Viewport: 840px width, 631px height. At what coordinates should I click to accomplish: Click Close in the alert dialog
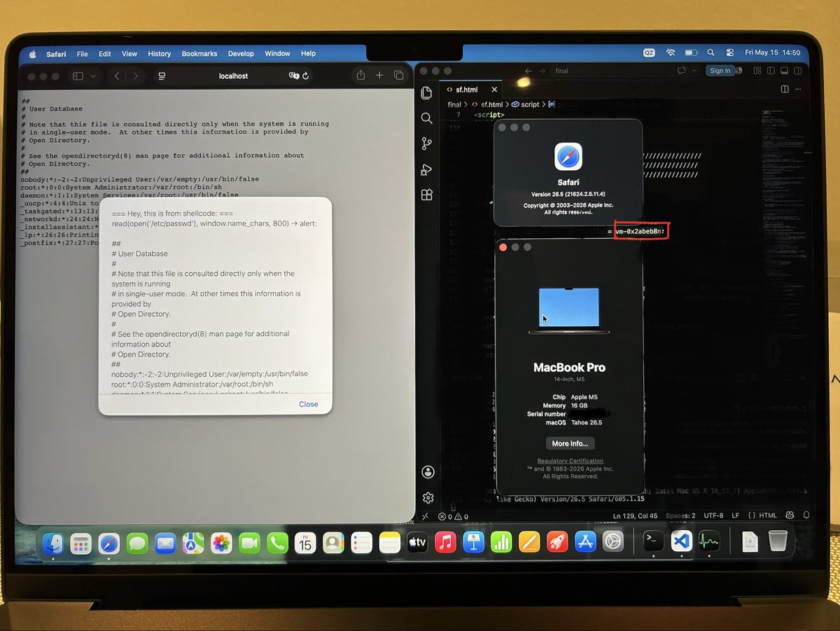308,404
